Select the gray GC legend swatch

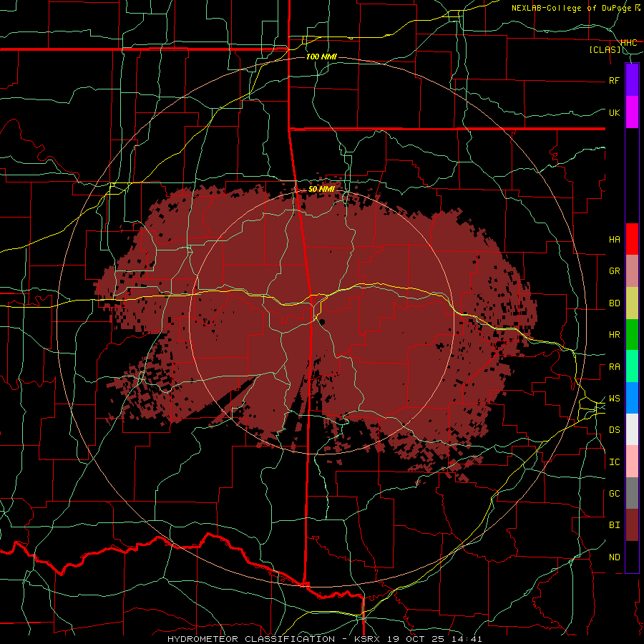tap(632, 493)
